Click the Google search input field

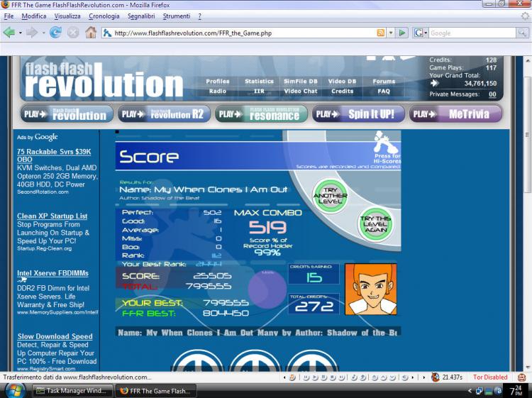tap(472, 33)
